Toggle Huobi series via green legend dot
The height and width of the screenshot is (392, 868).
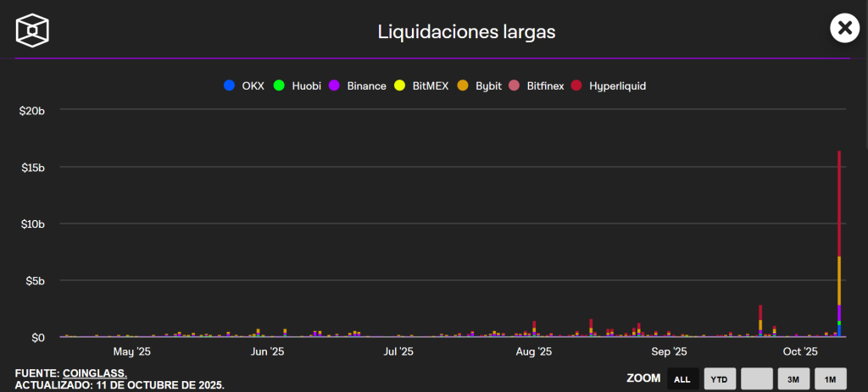click(278, 86)
